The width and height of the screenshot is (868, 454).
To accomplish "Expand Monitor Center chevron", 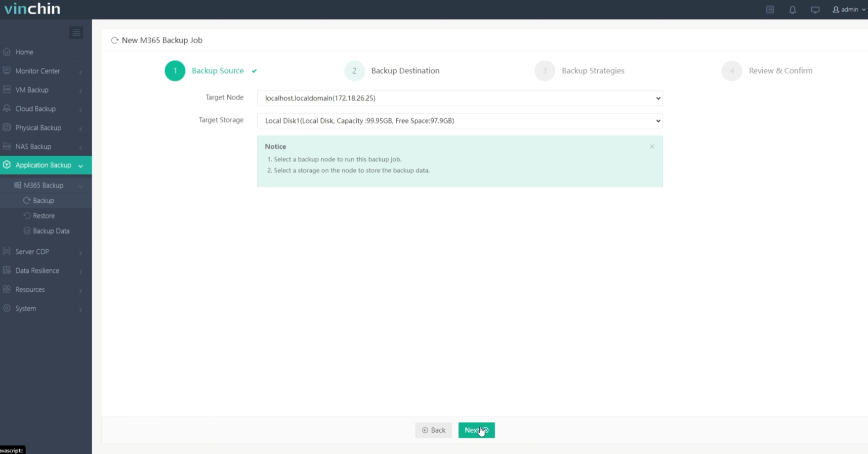I will tap(81, 72).
